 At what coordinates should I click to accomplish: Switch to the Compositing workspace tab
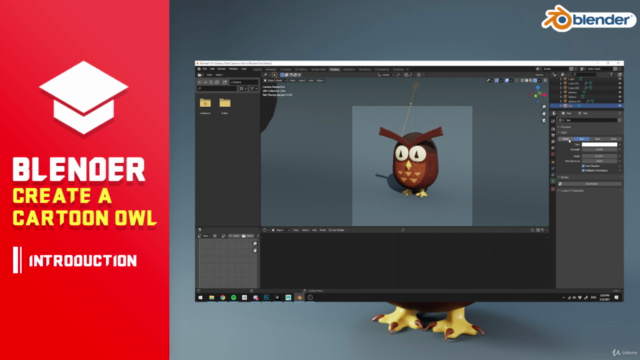pos(382,69)
